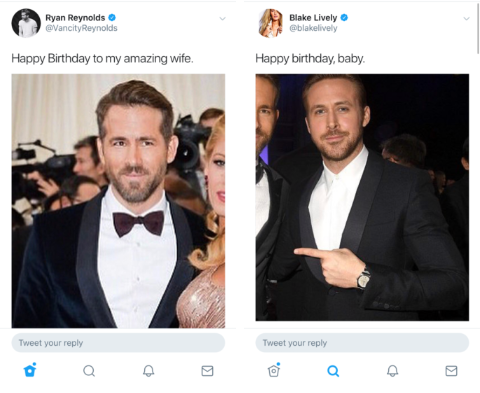Image resolution: width=480 pixels, height=393 pixels.
Task: Open messages envelope in left tweet panel
Action: [207, 371]
